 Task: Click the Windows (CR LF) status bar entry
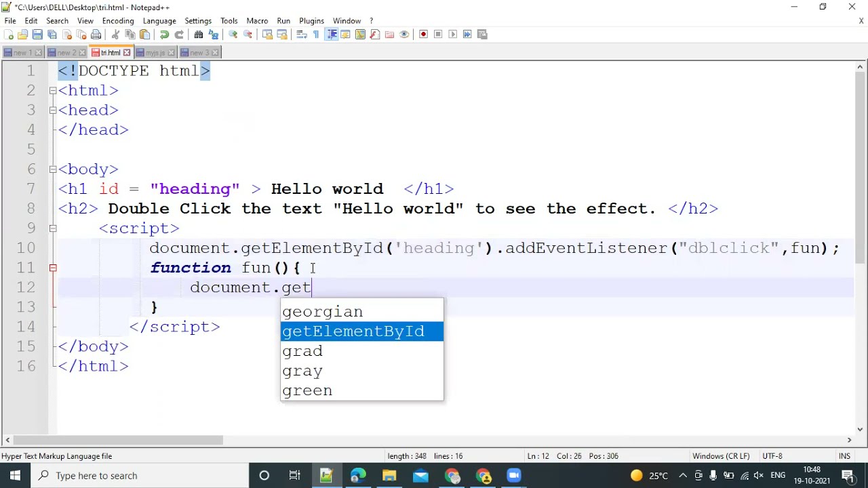point(721,456)
